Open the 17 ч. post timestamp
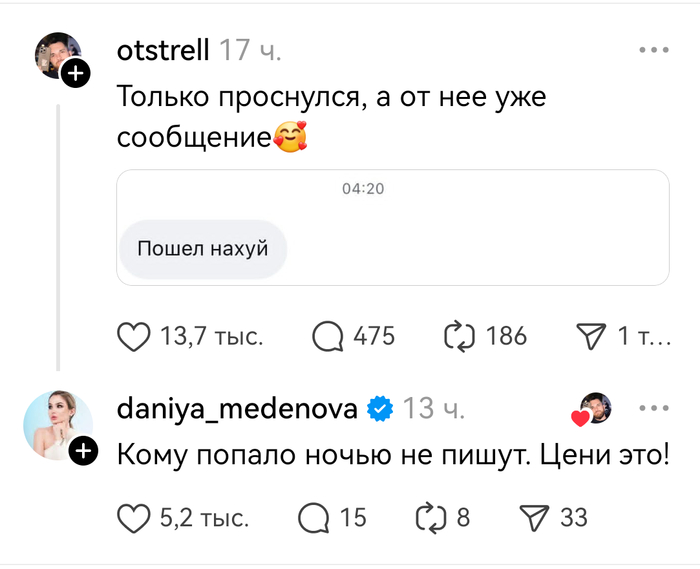 click(250, 50)
